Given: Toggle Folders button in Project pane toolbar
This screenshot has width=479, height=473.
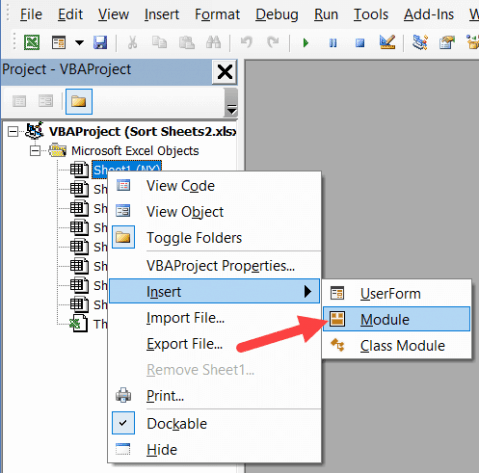Looking at the screenshot, I should 79,102.
